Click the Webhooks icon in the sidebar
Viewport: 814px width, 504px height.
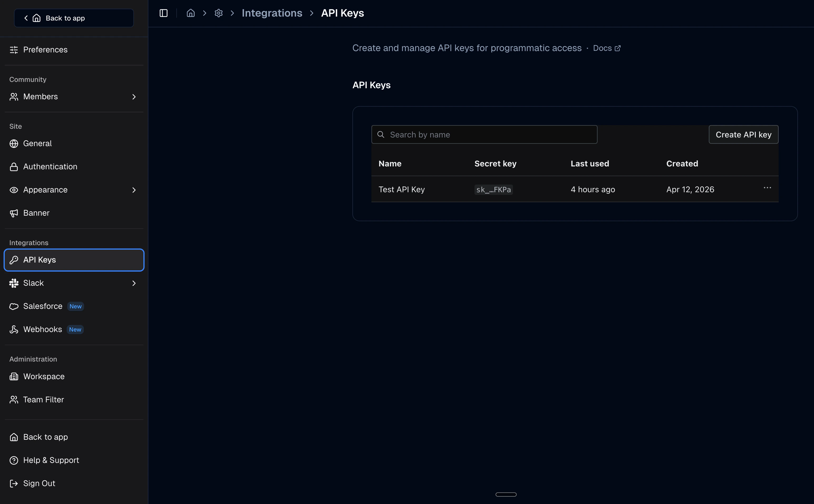point(14,329)
